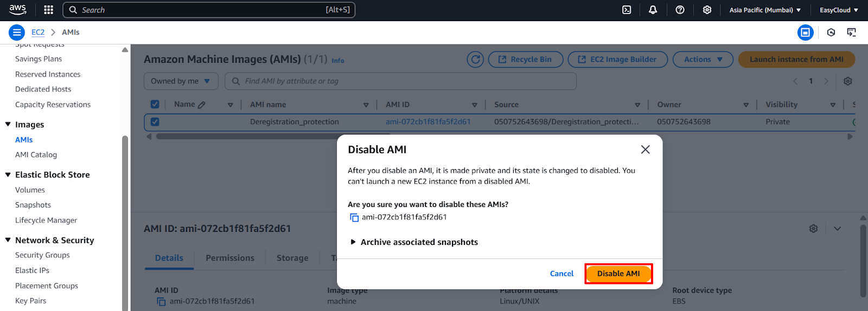Open Placement Groups in the sidebar
Viewport: 868px width, 311px height.
pyautogui.click(x=47, y=286)
